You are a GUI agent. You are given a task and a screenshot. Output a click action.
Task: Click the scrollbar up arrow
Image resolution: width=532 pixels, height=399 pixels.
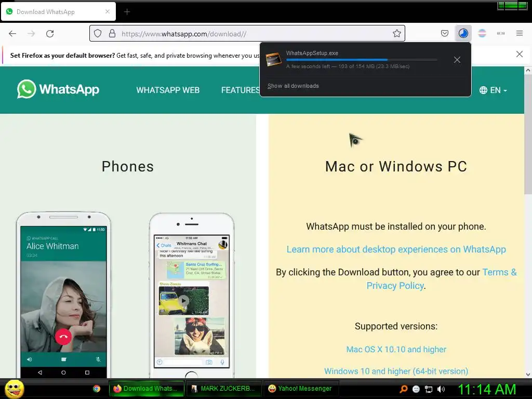click(528, 70)
